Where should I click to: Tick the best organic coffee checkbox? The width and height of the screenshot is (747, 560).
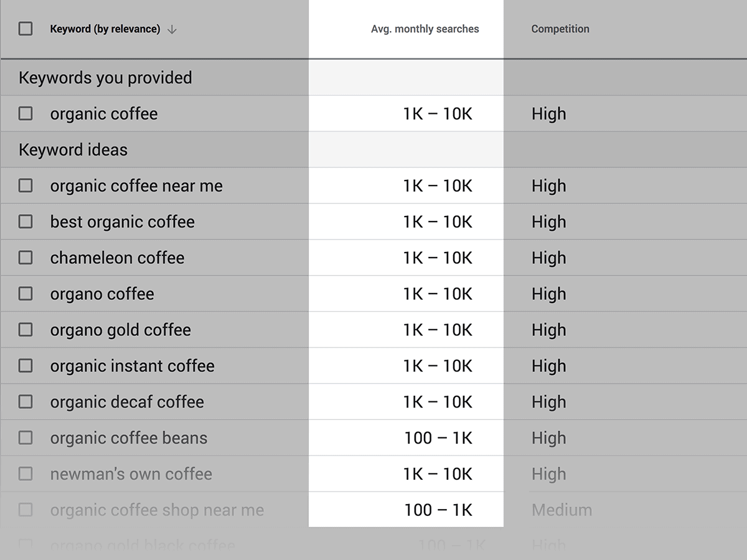26,222
